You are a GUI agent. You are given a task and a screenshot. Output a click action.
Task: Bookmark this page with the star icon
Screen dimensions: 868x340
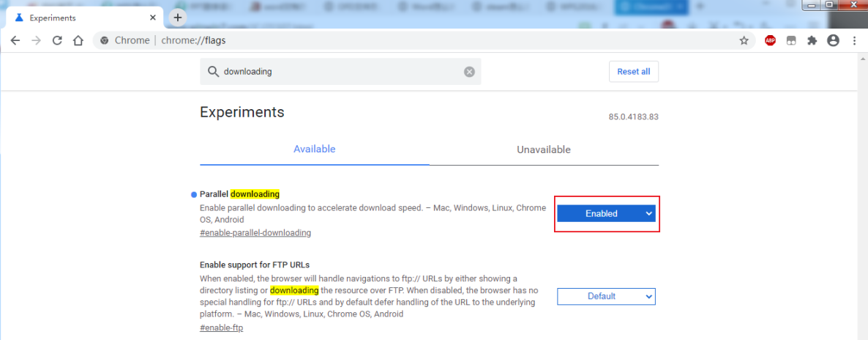coord(744,41)
